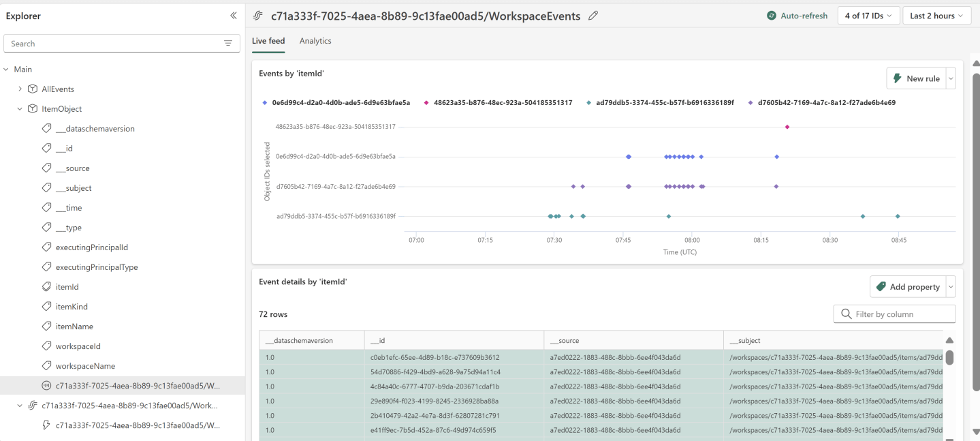
Task: Click the tag icon beside workspaceName property
Action: click(46, 365)
